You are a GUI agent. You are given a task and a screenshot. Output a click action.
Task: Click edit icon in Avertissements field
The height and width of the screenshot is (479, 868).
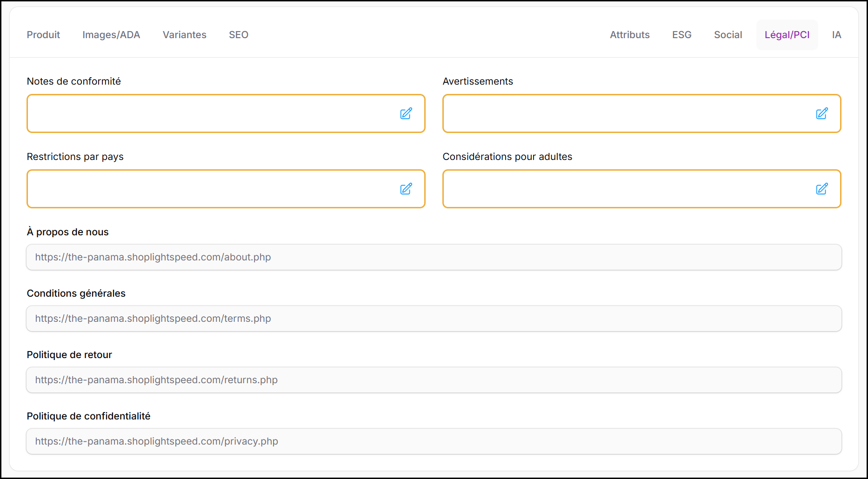click(821, 113)
